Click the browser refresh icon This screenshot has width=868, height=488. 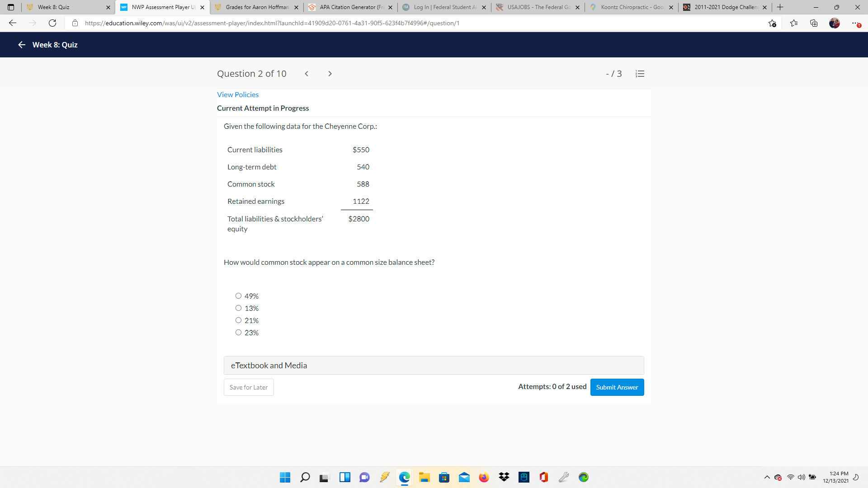(x=52, y=23)
